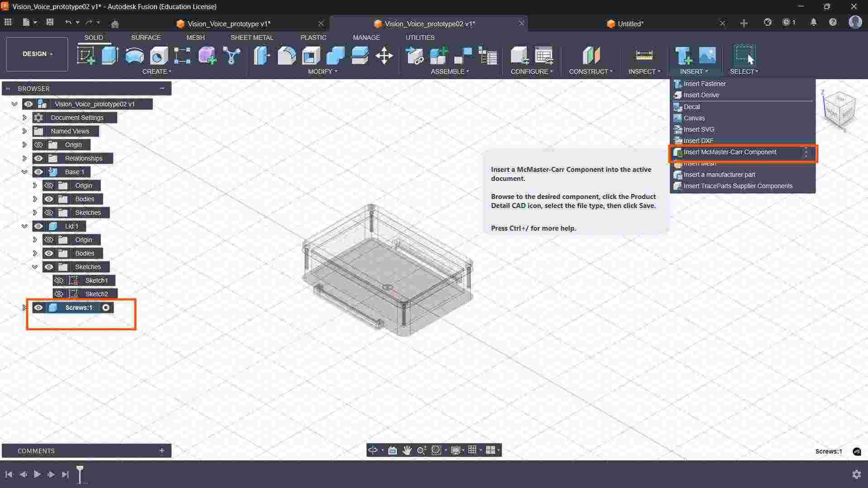Switch to the SURFACE tab
This screenshot has width=868, height=488.
(x=146, y=38)
